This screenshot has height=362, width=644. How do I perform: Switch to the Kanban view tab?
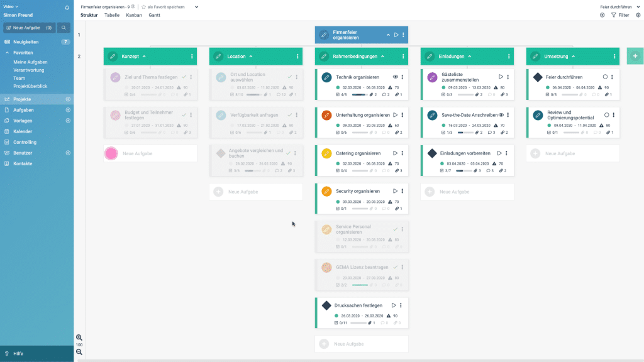[134, 15]
